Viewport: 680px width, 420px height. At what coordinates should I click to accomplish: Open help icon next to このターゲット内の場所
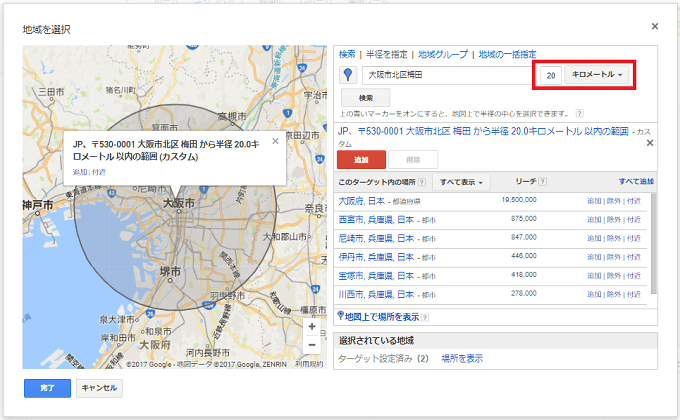click(x=422, y=182)
